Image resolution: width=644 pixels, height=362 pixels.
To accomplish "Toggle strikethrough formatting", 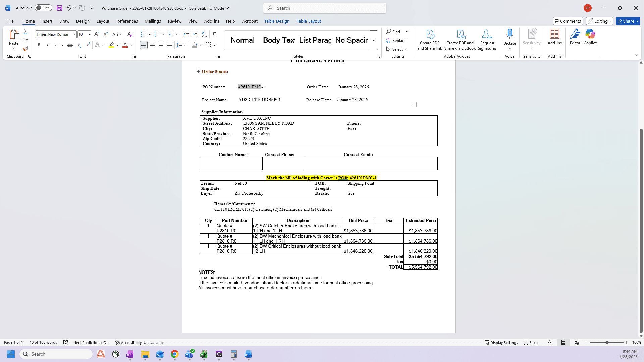I will coord(70,45).
